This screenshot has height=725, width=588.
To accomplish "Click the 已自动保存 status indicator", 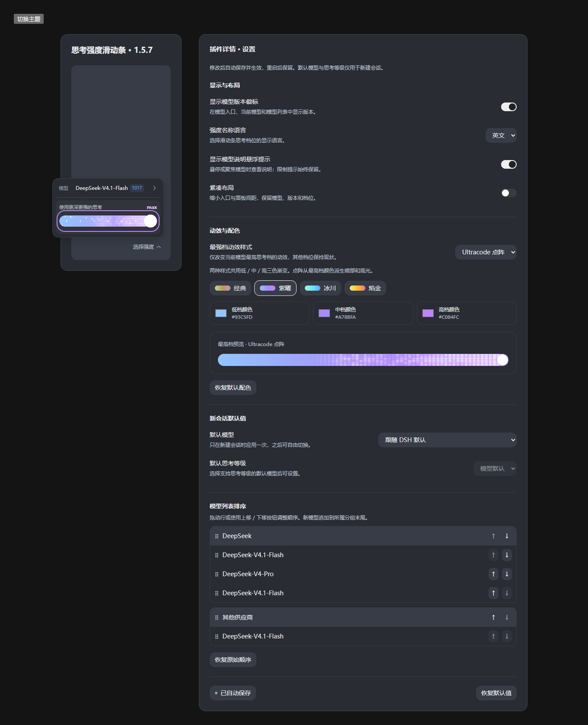I will (233, 693).
